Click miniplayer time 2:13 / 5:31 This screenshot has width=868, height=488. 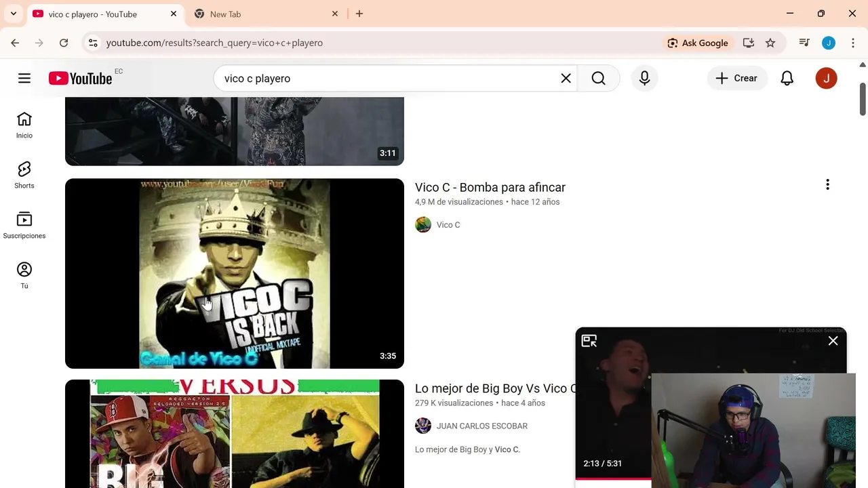click(603, 464)
